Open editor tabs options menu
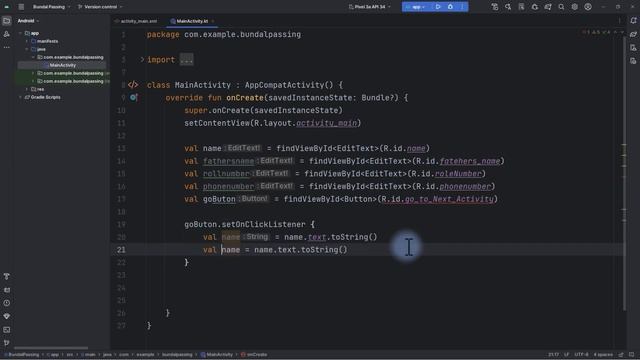 [620, 21]
